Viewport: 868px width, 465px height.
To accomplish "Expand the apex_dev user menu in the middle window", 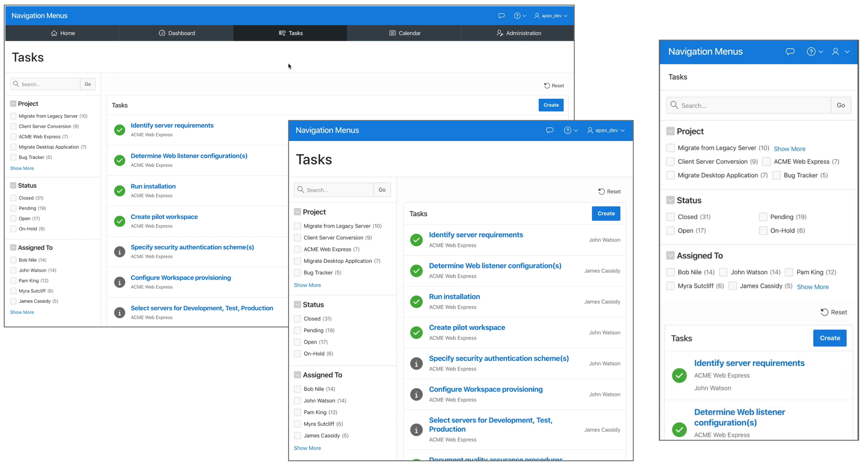I will [x=606, y=130].
